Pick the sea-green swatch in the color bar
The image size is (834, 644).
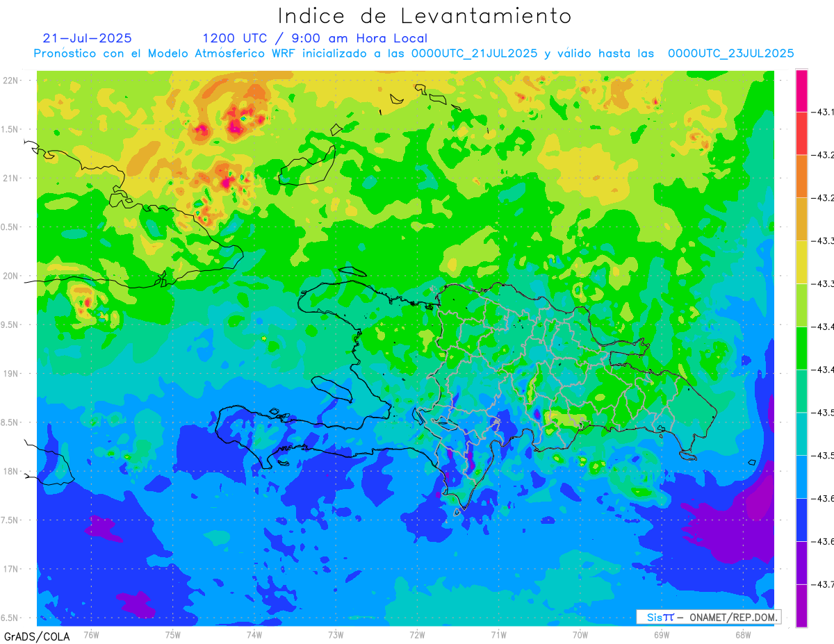[801, 390]
